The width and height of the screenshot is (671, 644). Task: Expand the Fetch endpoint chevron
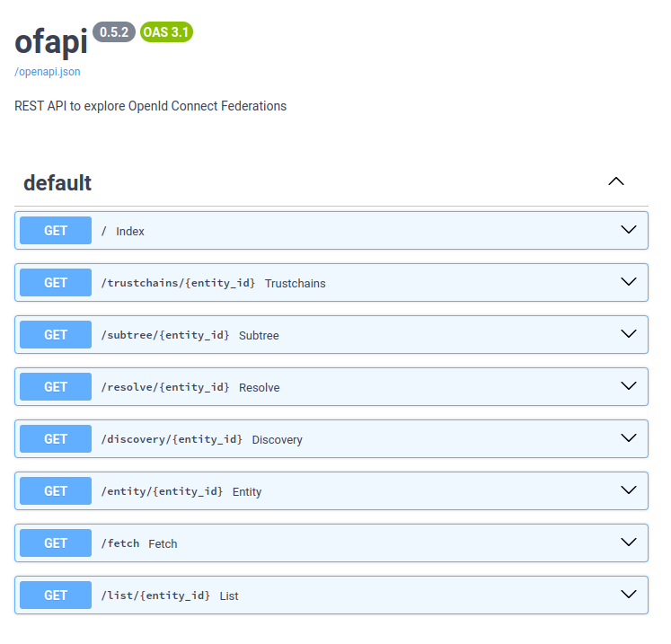click(x=628, y=543)
